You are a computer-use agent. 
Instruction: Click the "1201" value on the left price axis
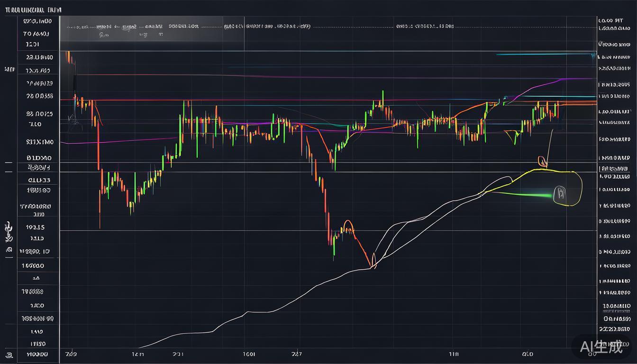click(32, 44)
